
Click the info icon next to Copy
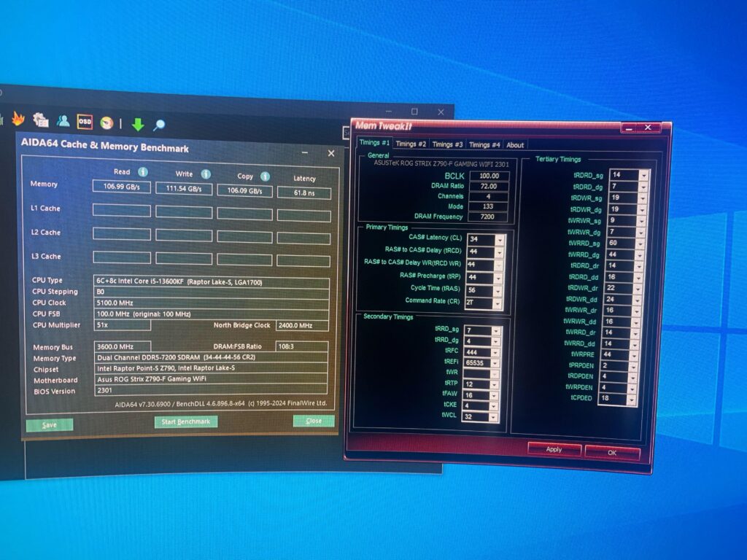pyautogui.click(x=266, y=176)
